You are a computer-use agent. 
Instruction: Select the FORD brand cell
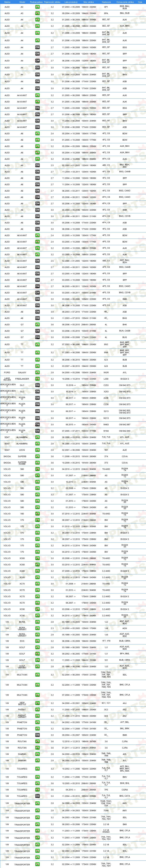pyautogui.click(x=7, y=373)
